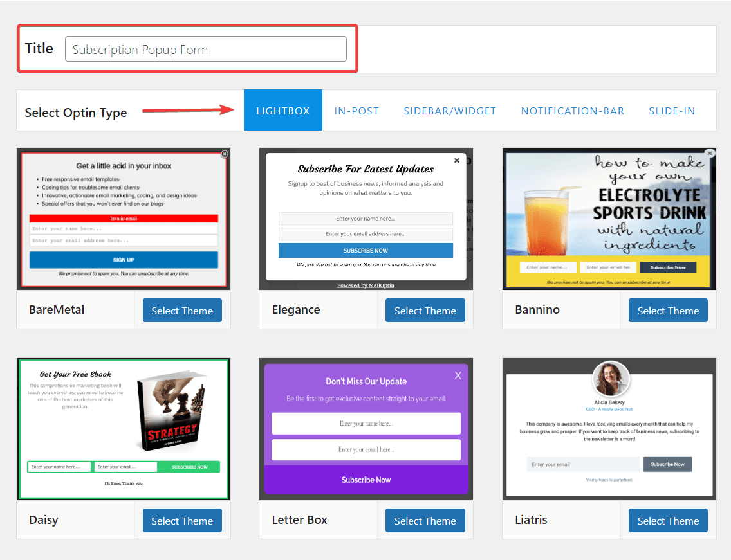Pick Select Theme for Liatris
The image size is (731, 560).
[x=668, y=521]
